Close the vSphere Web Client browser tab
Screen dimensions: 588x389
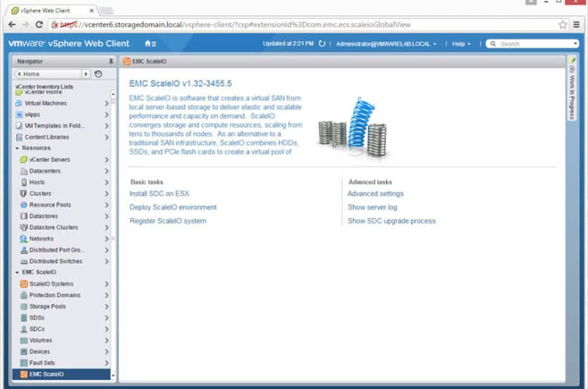91,11
